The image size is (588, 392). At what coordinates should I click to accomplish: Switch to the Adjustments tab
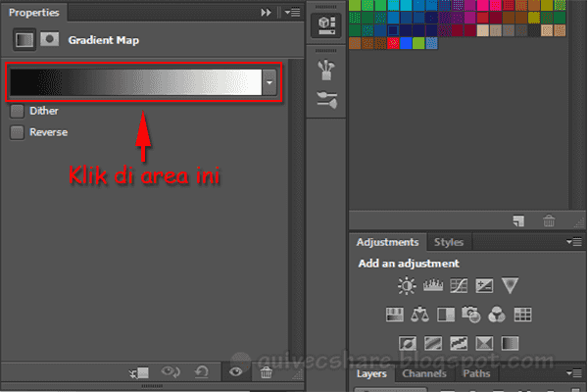(x=387, y=242)
